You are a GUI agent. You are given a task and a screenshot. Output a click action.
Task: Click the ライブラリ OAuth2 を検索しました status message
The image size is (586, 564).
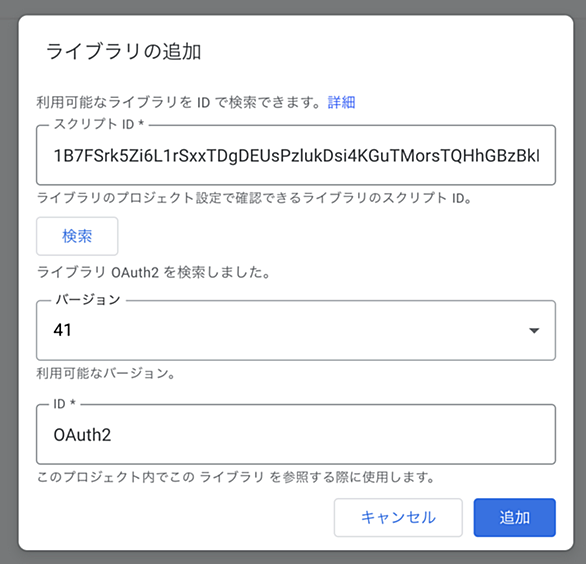tap(154, 272)
